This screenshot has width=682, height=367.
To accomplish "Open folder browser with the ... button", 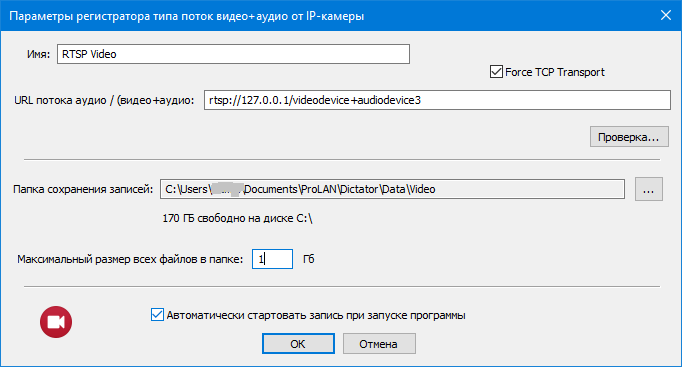I will click(649, 189).
